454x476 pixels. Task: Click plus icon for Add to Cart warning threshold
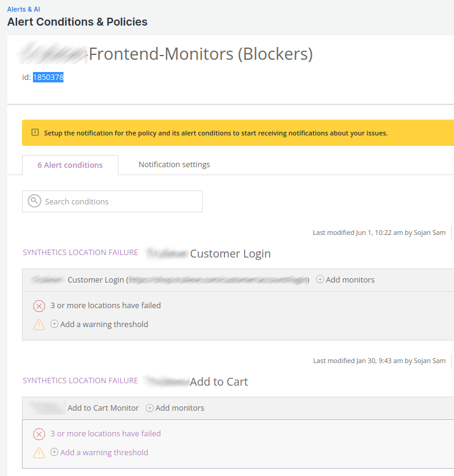54,452
